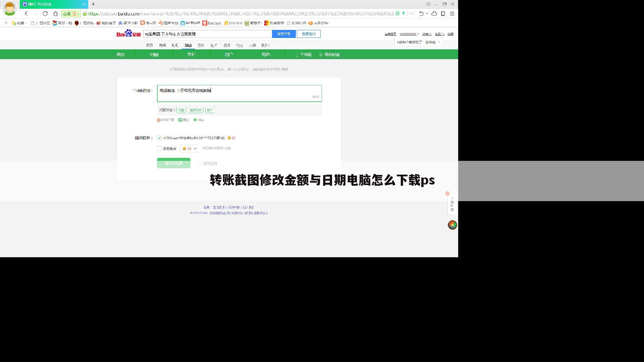
Task: Open the green 百度 security badge dropdown
Action: tap(71, 14)
